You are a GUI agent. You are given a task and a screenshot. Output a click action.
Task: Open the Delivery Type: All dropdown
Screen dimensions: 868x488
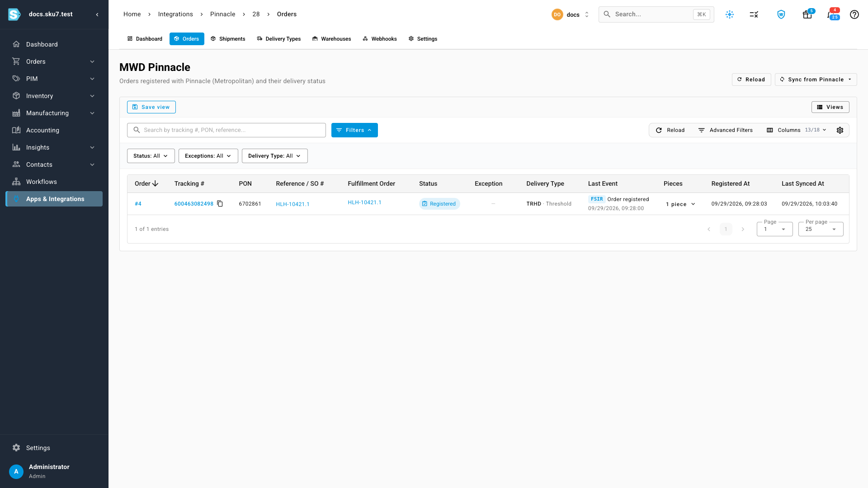274,156
